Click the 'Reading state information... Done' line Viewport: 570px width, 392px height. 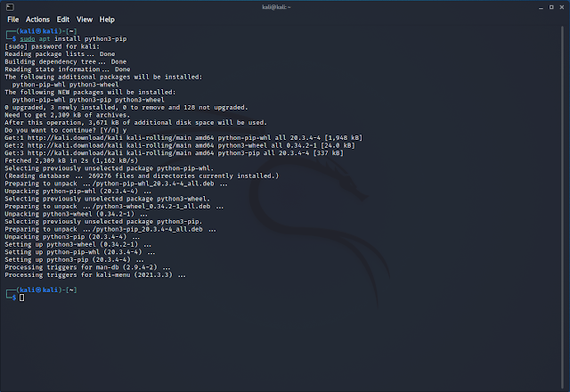point(68,69)
